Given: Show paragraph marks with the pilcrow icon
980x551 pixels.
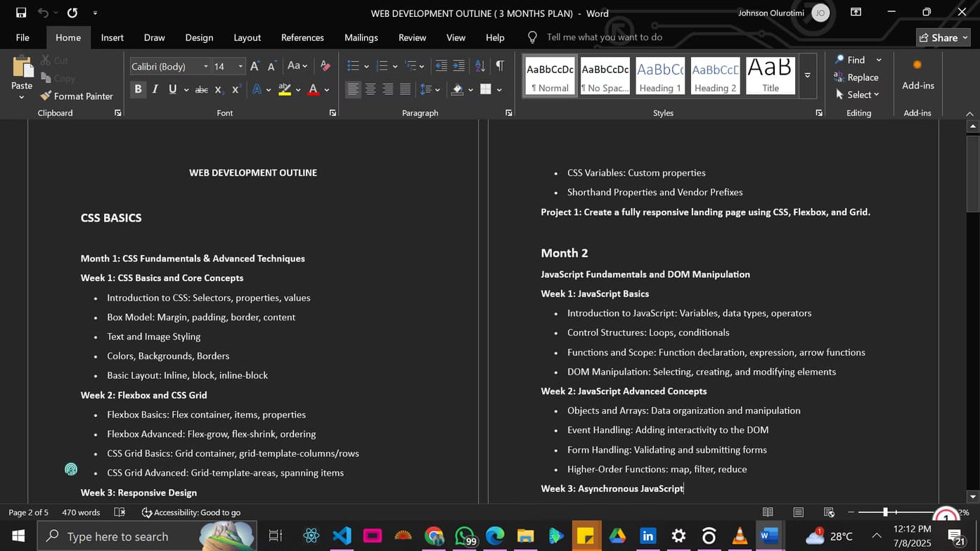Looking at the screenshot, I should (499, 65).
